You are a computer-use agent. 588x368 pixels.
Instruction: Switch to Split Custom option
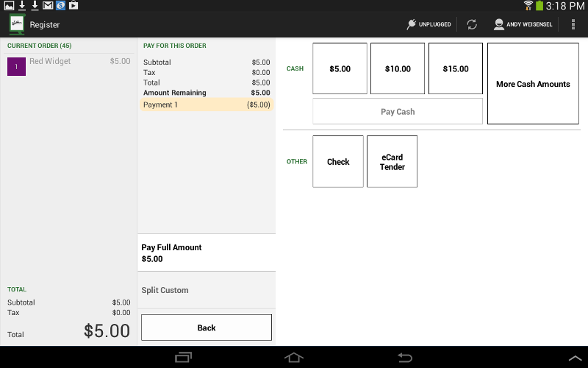click(207, 290)
